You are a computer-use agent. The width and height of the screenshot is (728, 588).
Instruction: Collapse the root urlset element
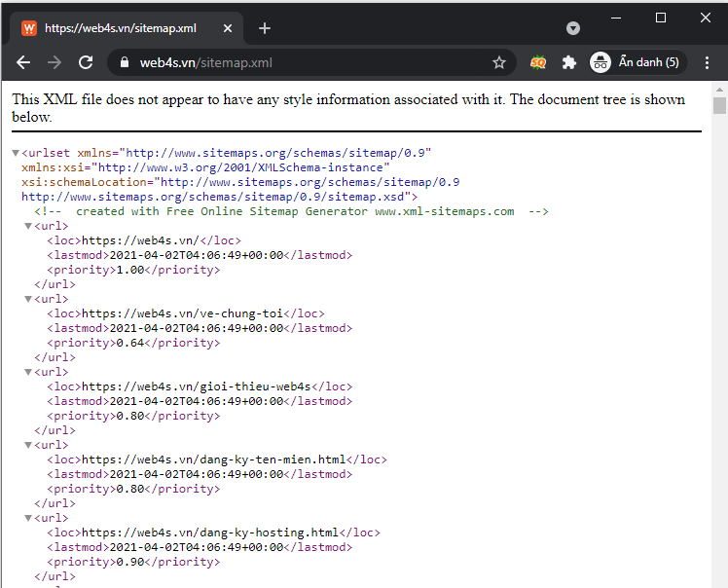(x=16, y=153)
